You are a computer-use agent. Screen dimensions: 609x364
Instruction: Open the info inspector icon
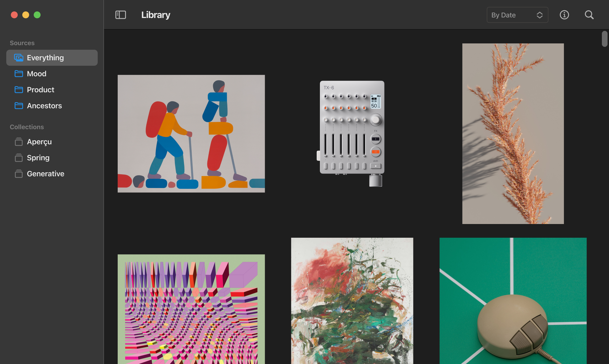tap(564, 15)
